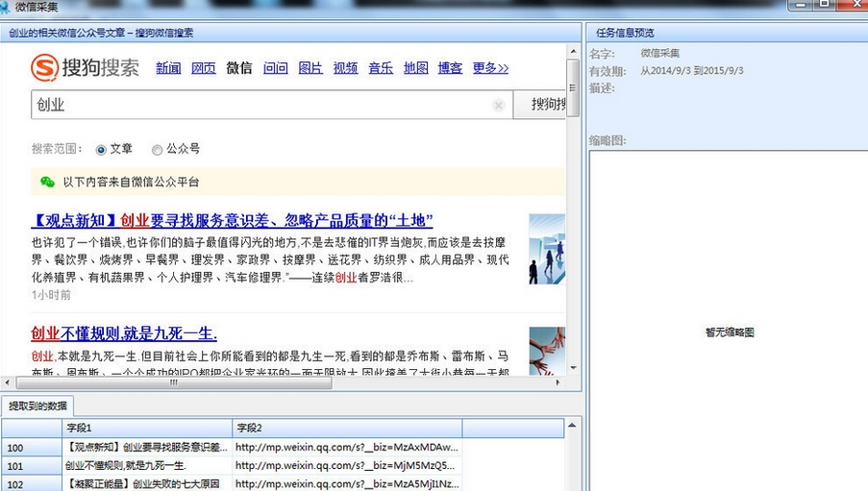Switch to the 提取到的数据 tab
The height and width of the screenshot is (491, 868).
[37, 405]
